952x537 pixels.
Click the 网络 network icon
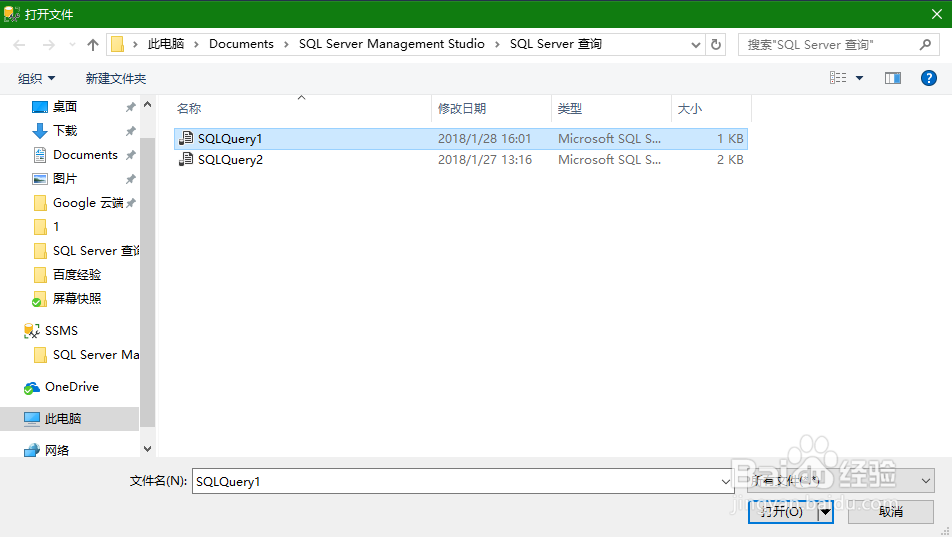tap(32, 451)
